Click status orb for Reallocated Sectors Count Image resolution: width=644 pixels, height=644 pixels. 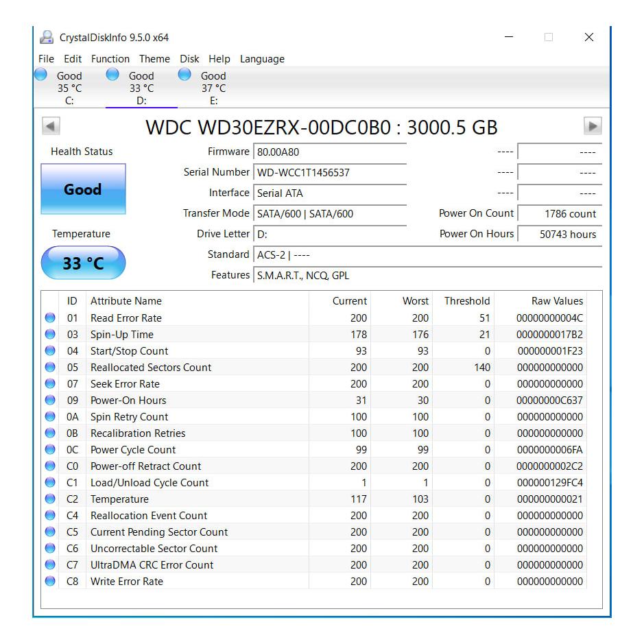pyautogui.click(x=50, y=368)
